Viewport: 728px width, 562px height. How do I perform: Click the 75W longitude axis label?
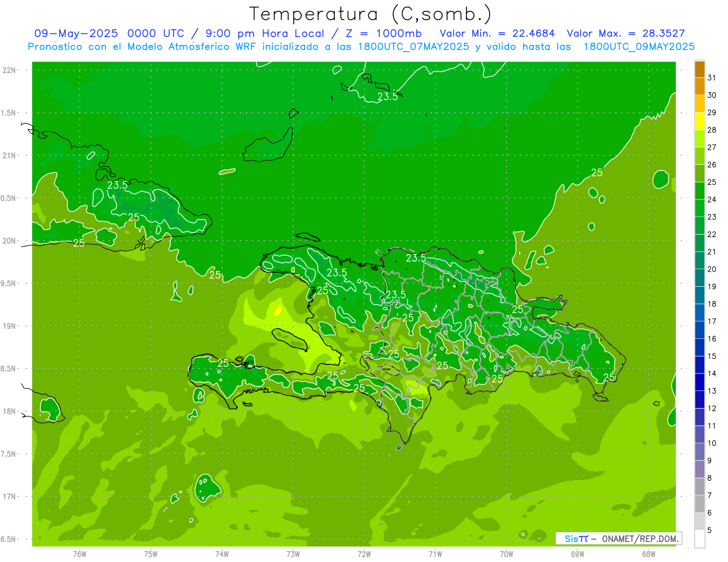(151, 554)
